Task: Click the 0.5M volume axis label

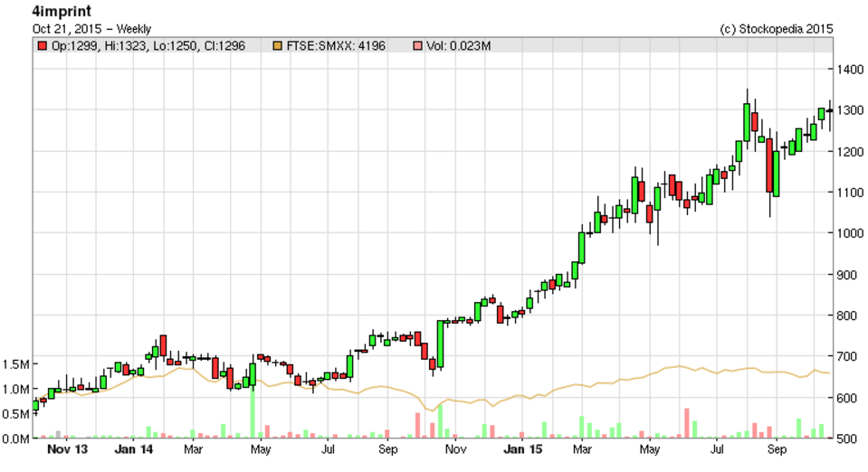Action: point(15,414)
